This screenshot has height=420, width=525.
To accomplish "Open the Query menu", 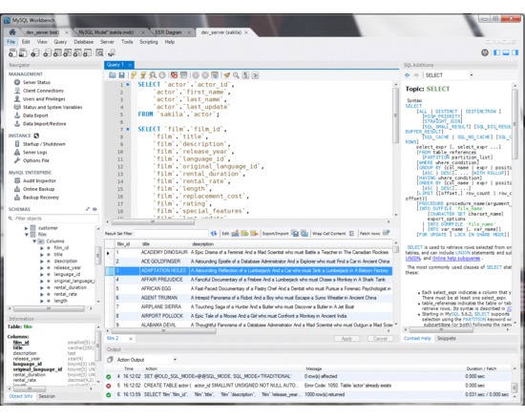I will 60,42.
